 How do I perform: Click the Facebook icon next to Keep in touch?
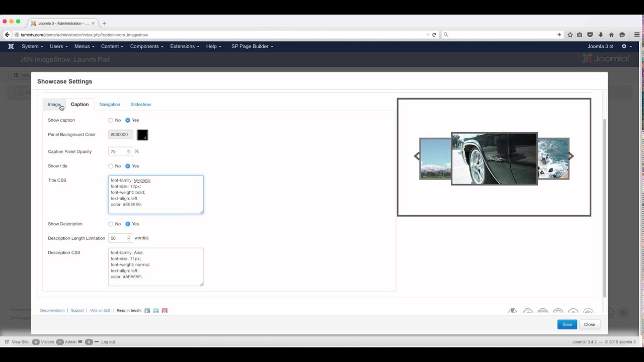[x=147, y=311]
